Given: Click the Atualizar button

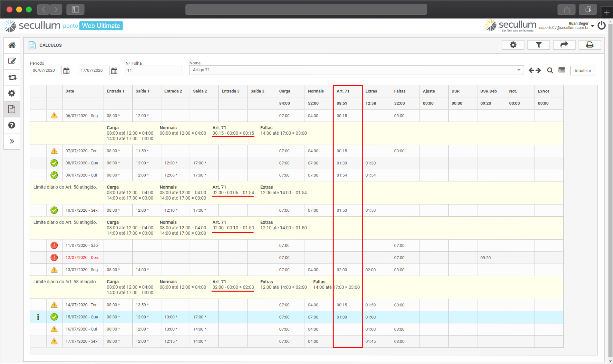Looking at the screenshot, I should point(582,71).
